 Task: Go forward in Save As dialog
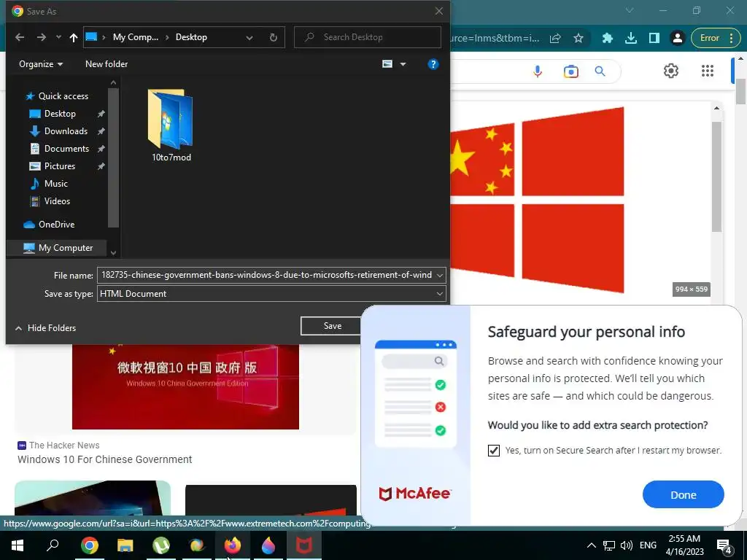pyautogui.click(x=42, y=37)
